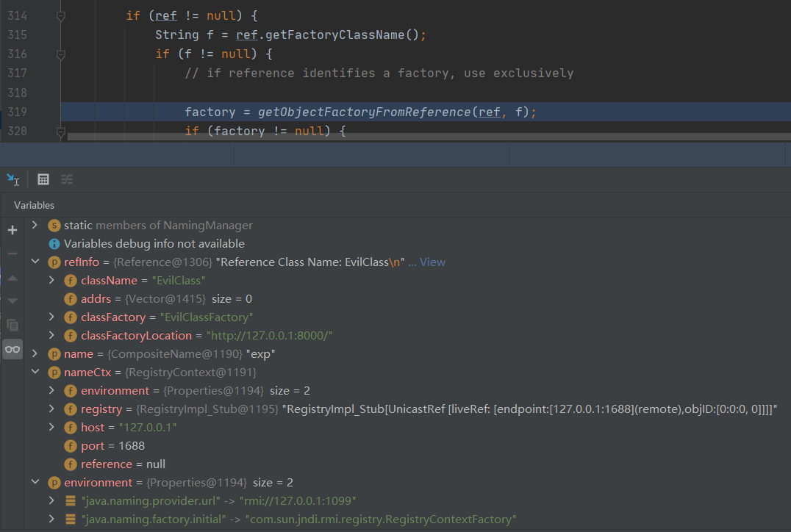The image size is (791, 532).
Task: Click the Run to Cursor icon
Action: coord(12,179)
